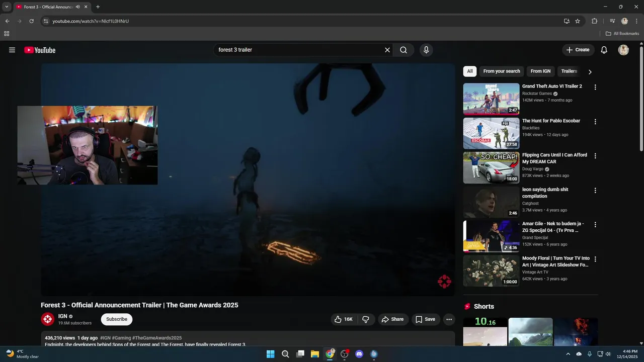Open The Hunt for Pablo Escobar title
The width and height of the screenshot is (644, 362).
551,121
